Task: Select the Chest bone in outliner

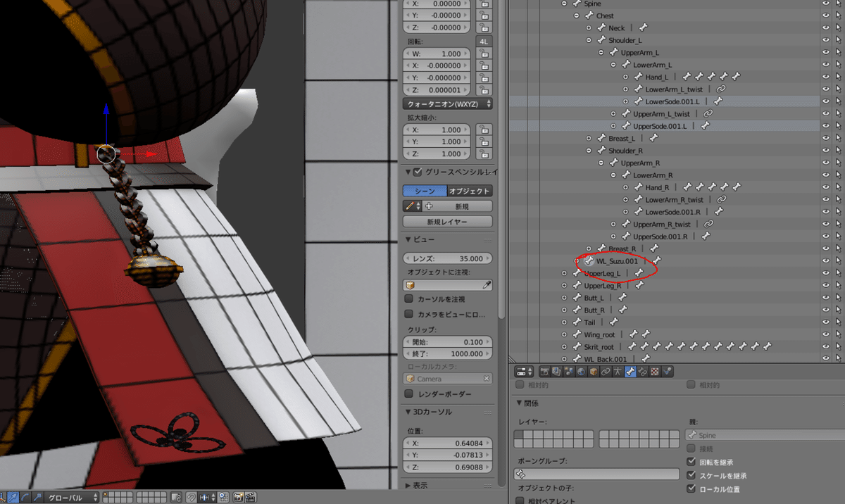Action: click(x=605, y=15)
